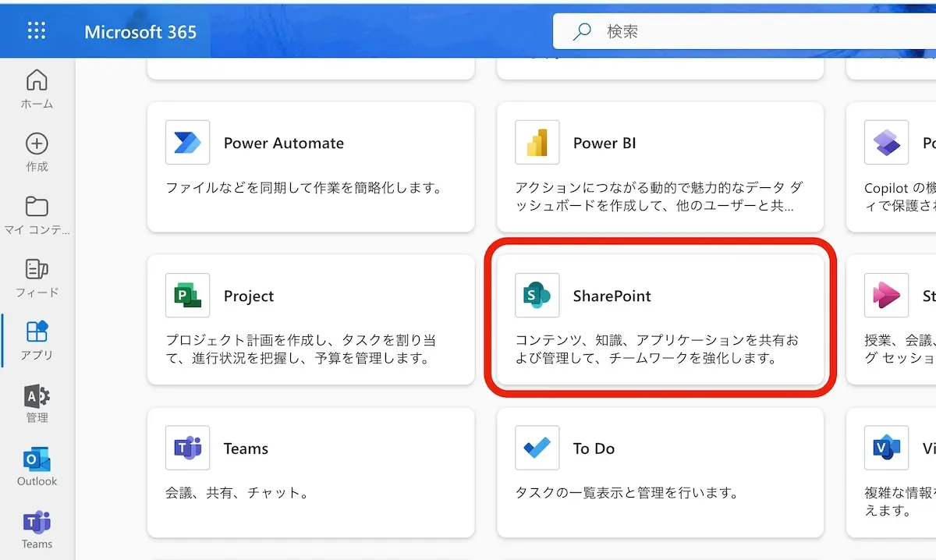This screenshot has height=560, width=936.
Task: Open Teams from the left sidebar
Action: coord(37,530)
